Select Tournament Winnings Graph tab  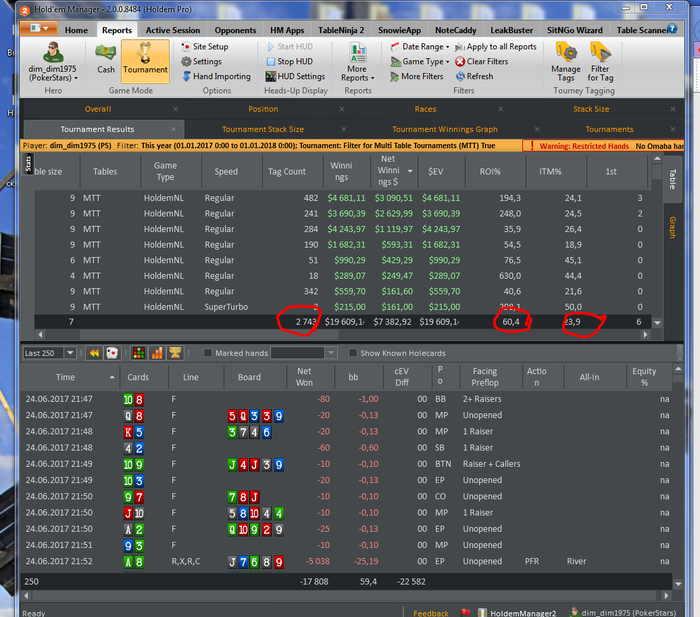[445, 129]
